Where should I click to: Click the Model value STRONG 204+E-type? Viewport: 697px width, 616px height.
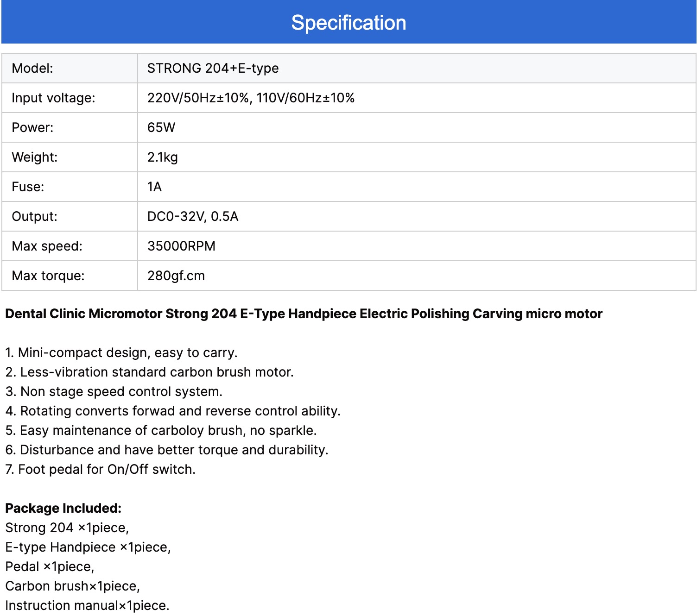tap(213, 68)
